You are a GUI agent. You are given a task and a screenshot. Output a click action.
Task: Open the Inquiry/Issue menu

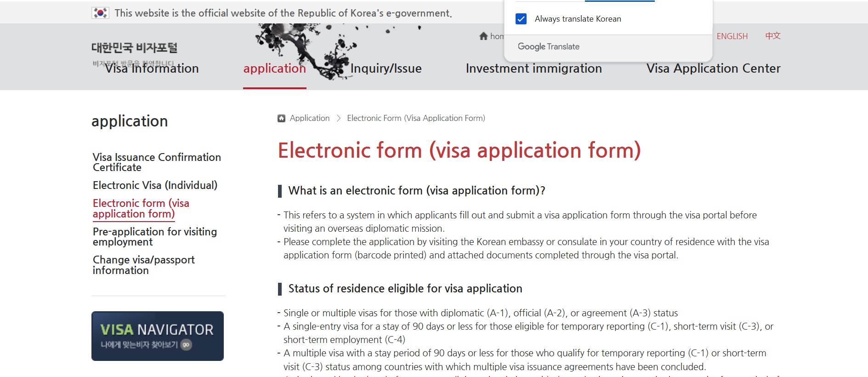point(386,69)
